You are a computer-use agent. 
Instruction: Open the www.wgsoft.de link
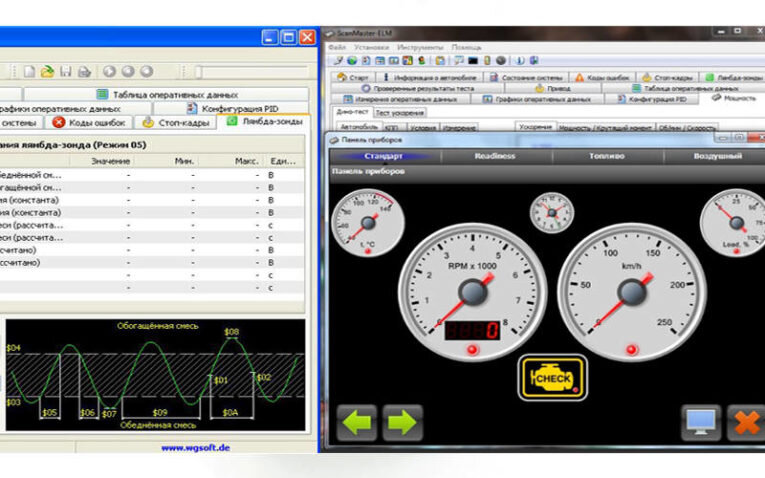point(195,447)
